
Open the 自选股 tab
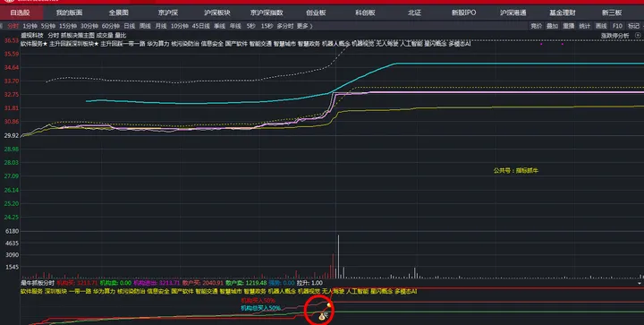point(20,13)
